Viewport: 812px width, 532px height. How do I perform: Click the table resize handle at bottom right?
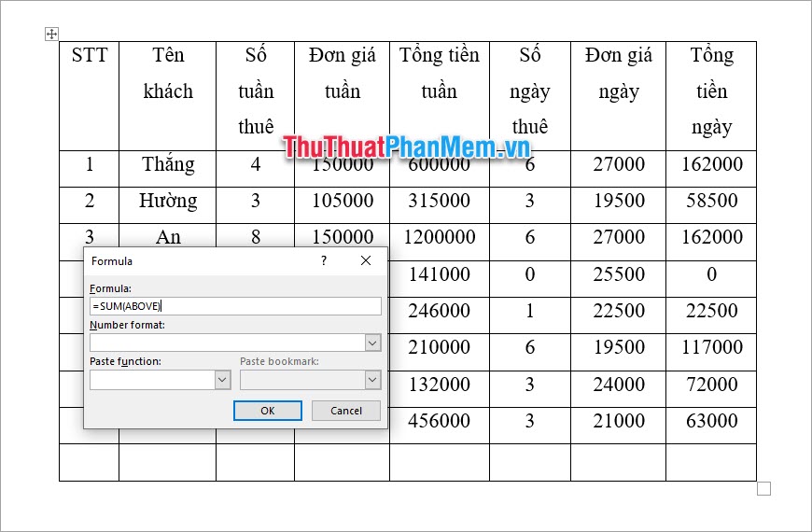click(763, 488)
